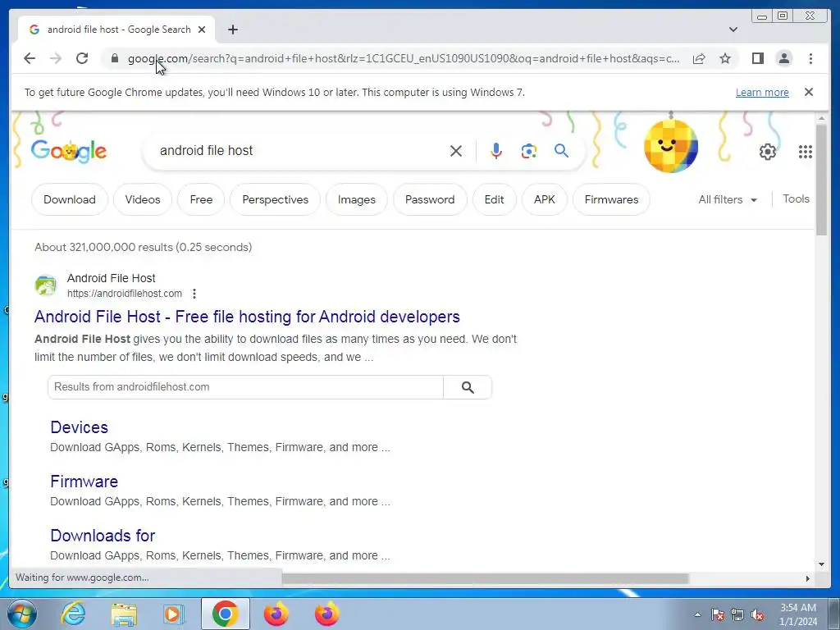Open Chrome side panel

pyautogui.click(x=757, y=58)
